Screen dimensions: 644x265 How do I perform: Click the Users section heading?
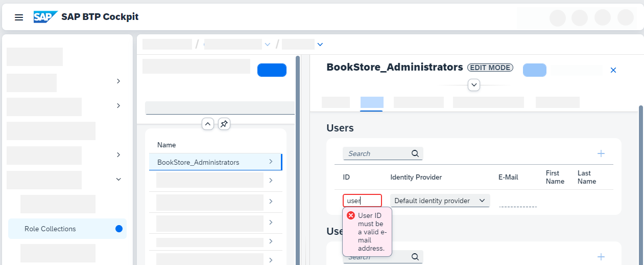pos(340,128)
